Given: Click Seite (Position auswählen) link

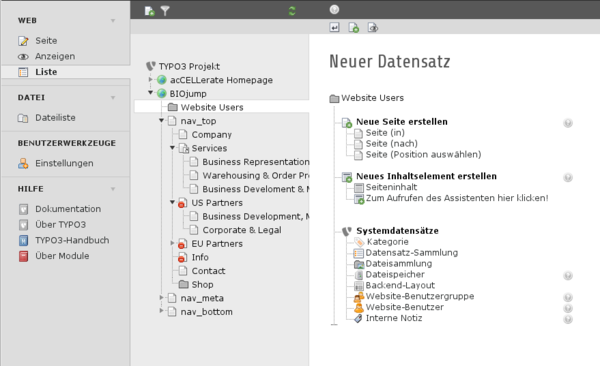Looking at the screenshot, I should click(x=423, y=155).
